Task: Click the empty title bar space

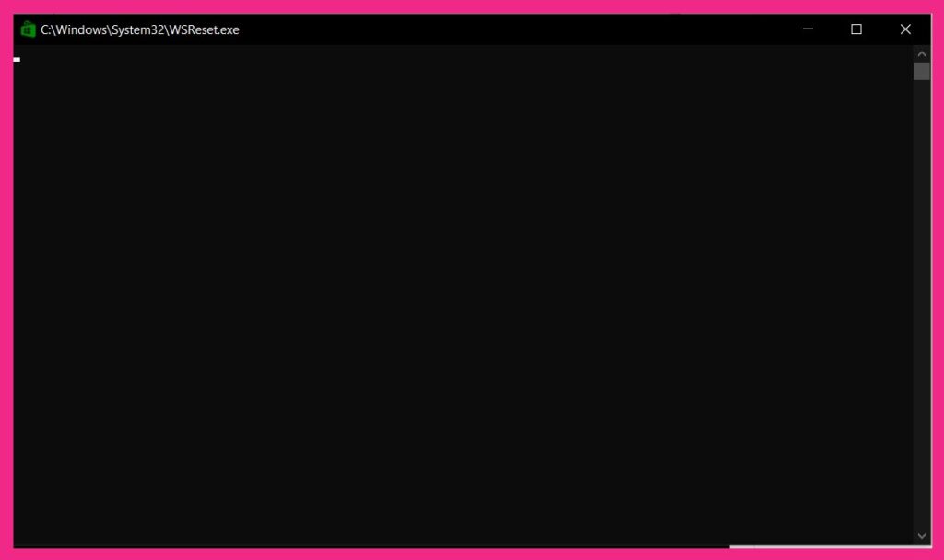Action: pos(507,29)
